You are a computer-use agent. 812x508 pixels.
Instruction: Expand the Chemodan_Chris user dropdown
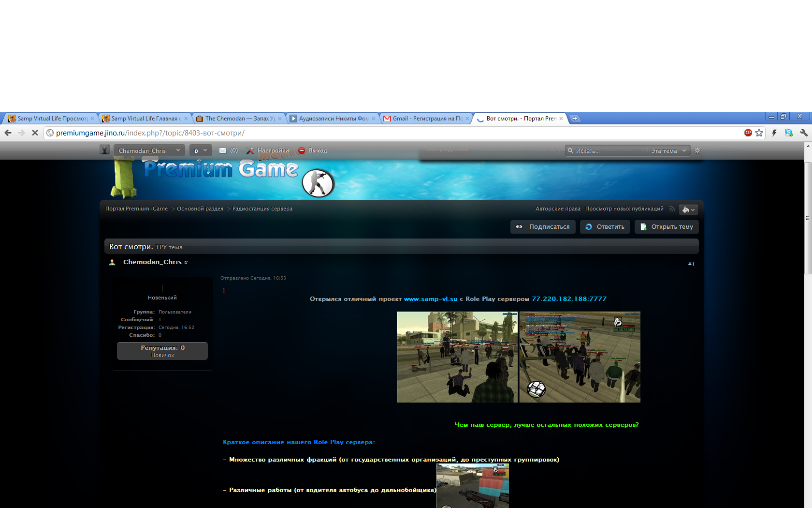tap(149, 150)
